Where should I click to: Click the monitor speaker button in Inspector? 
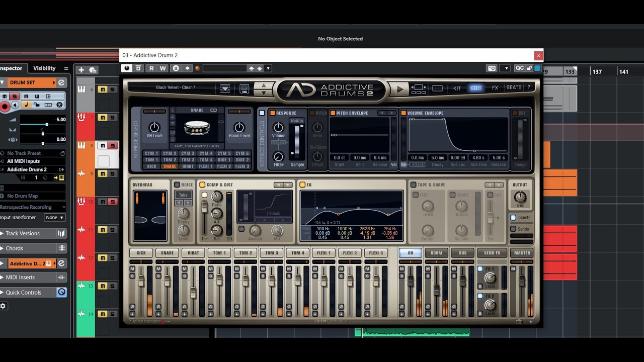[16, 105]
